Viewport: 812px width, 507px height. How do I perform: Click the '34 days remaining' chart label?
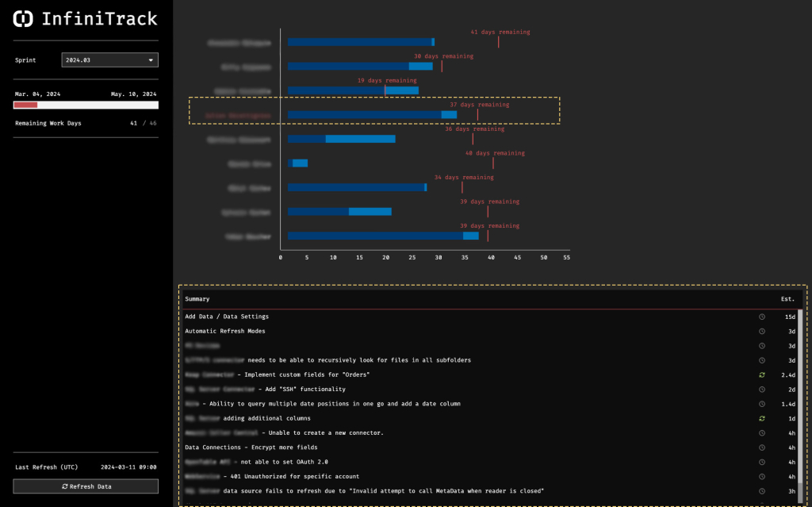point(464,177)
